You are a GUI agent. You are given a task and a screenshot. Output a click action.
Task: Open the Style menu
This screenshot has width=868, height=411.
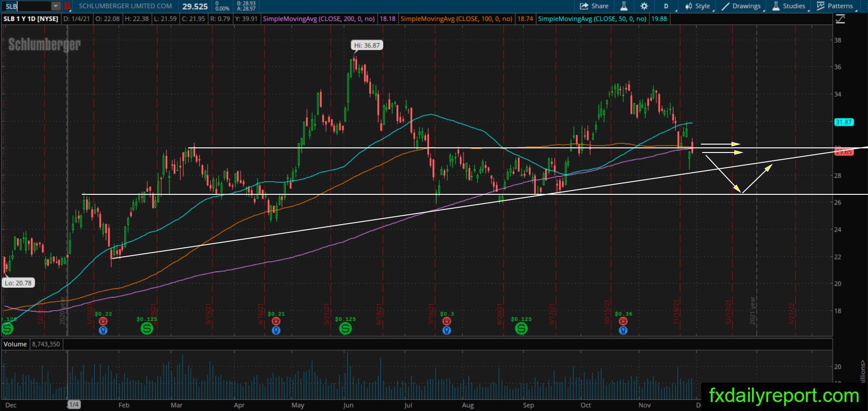point(698,6)
